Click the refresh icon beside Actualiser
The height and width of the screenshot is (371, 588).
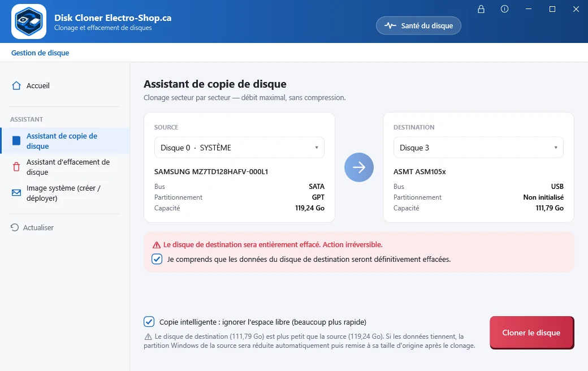pos(15,227)
